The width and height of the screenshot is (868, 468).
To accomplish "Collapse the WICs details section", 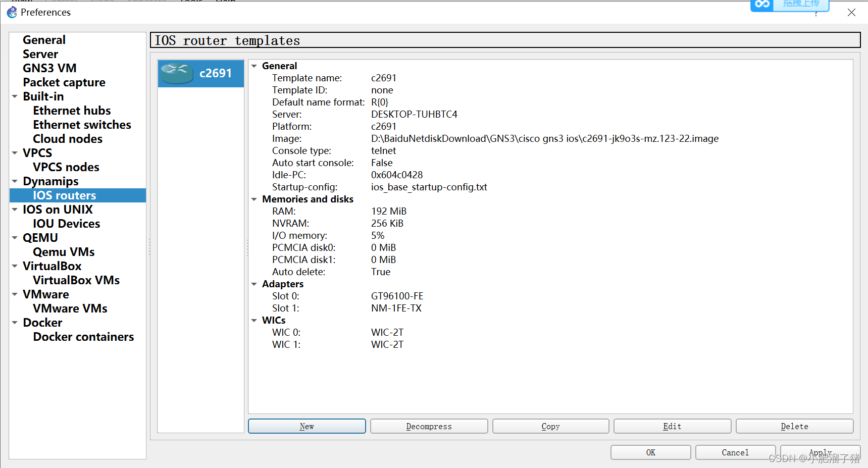I will click(254, 321).
